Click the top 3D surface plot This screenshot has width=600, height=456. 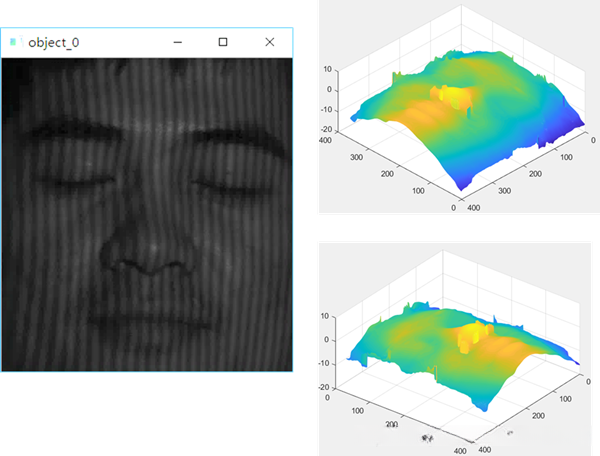point(459,106)
